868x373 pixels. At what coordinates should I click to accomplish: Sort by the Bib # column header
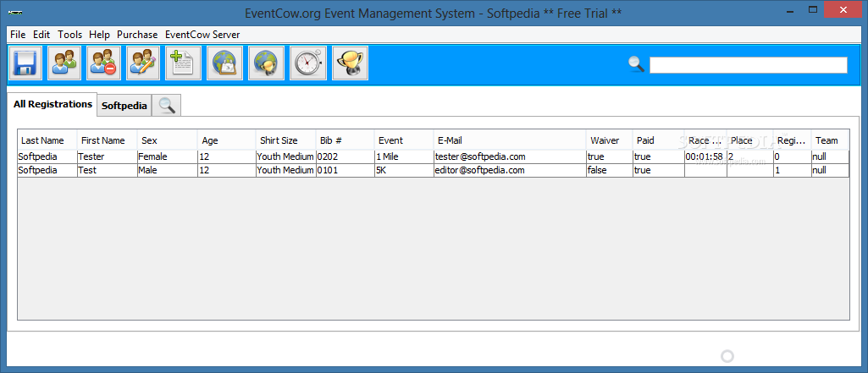[345, 140]
